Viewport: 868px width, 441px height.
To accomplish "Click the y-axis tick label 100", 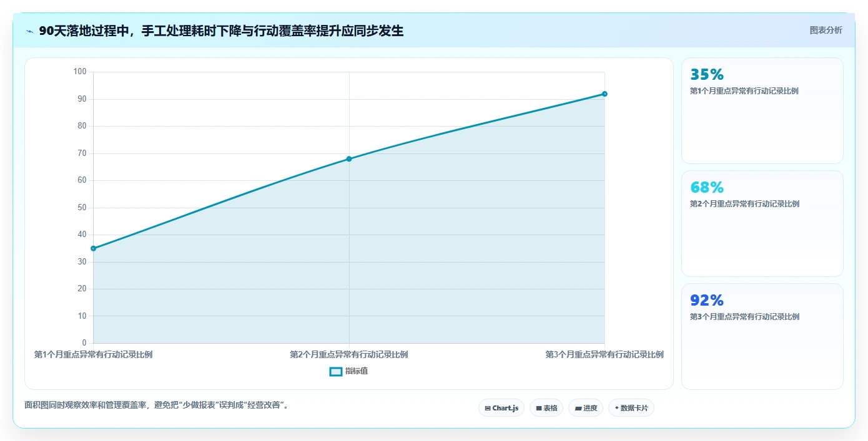I will (x=80, y=72).
